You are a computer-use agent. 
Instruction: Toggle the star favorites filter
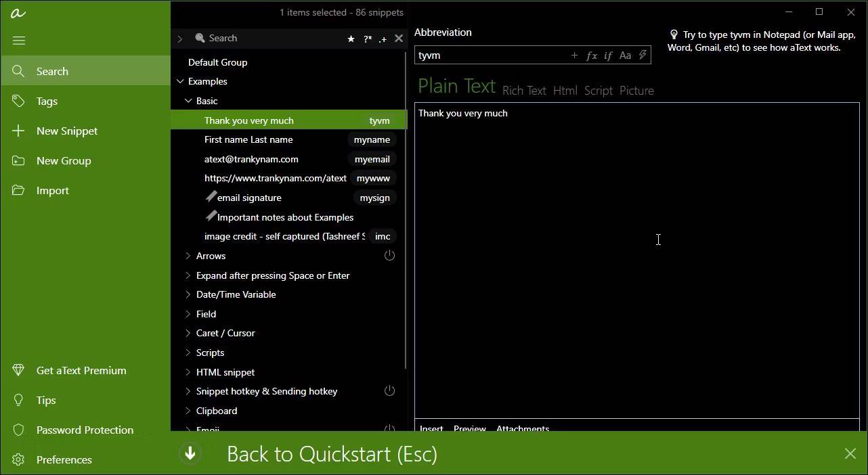351,39
